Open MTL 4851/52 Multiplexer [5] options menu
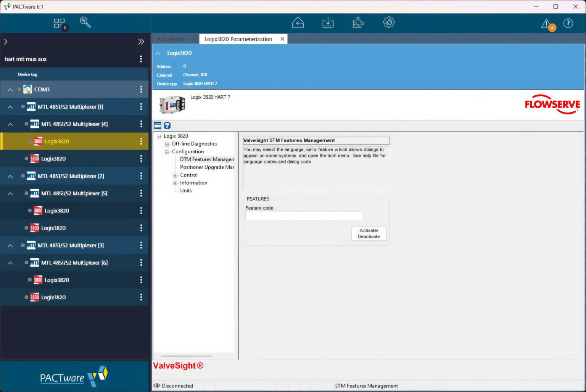Screen dimensions: 586x392 (x=141, y=193)
